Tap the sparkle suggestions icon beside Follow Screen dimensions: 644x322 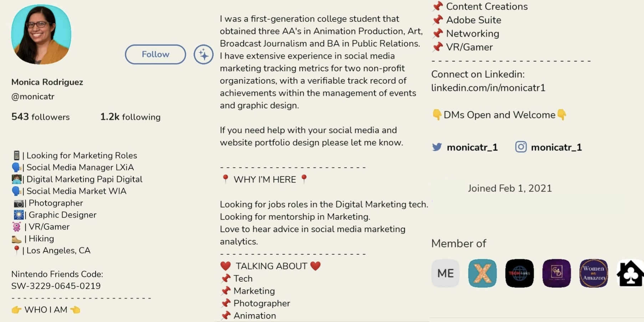(x=203, y=54)
